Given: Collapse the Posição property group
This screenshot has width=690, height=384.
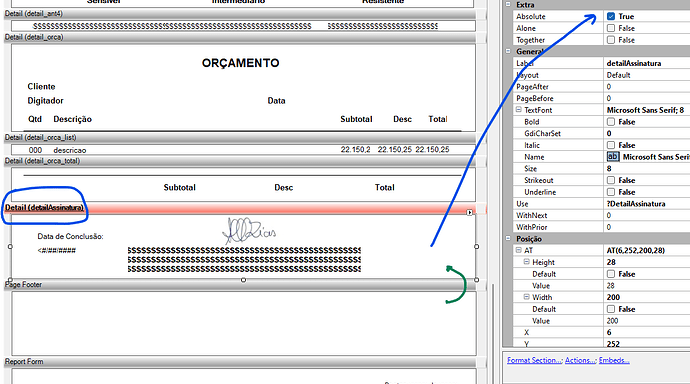Looking at the screenshot, I should pos(508,239).
